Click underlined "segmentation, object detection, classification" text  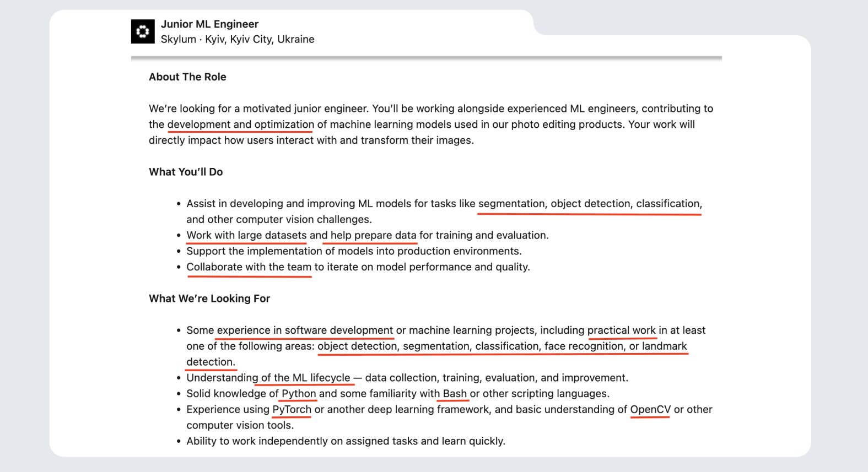click(x=589, y=204)
